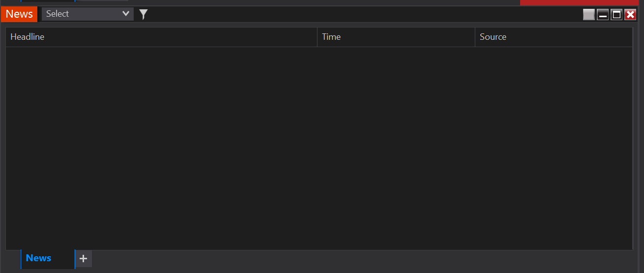Click empty list area under Source column

pyautogui.click(x=553, y=147)
